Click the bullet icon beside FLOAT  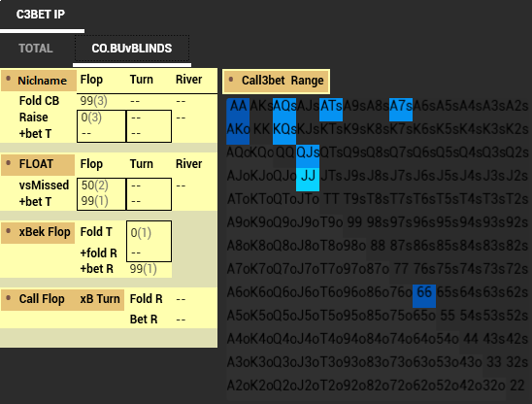pos(9,163)
